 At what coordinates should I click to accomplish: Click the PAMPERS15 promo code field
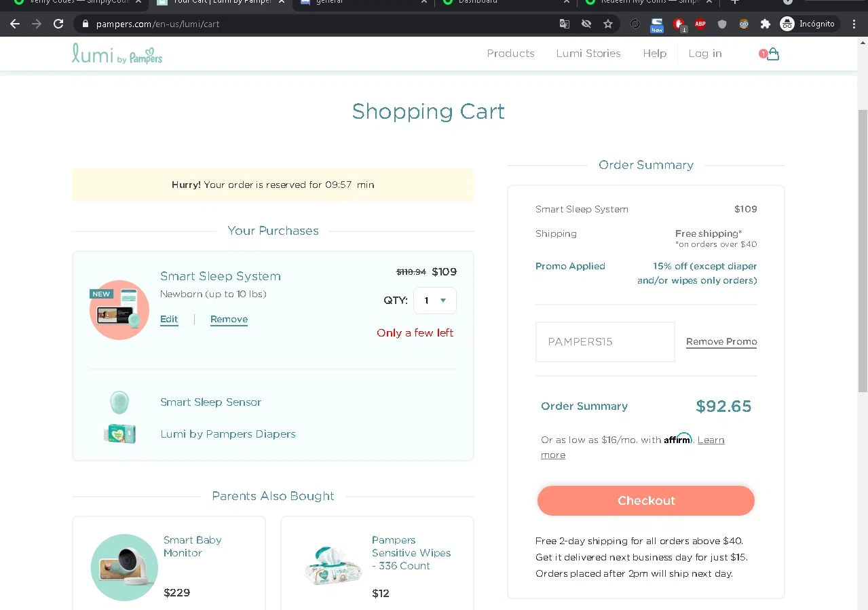[605, 342]
